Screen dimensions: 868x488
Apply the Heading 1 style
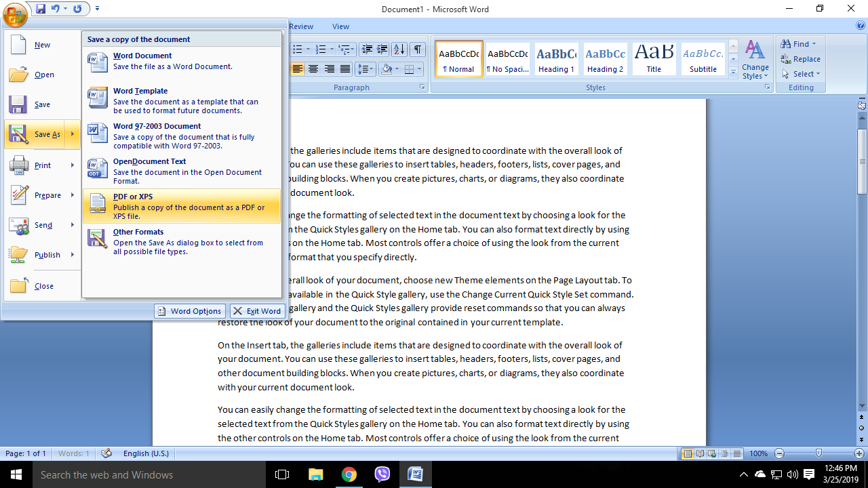click(x=557, y=60)
